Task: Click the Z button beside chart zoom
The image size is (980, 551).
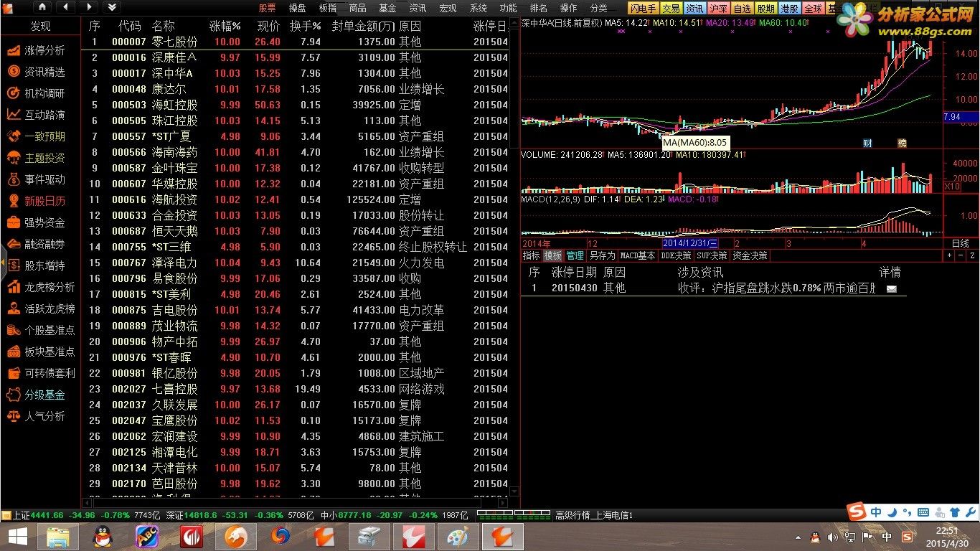Action: (x=972, y=255)
